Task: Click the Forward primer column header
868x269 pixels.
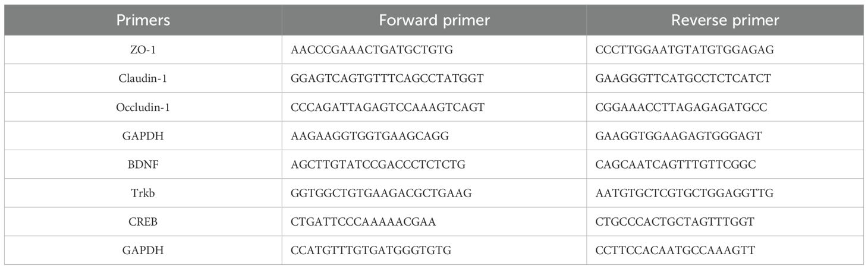Action: pyautogui.click(x=434, y=20)
